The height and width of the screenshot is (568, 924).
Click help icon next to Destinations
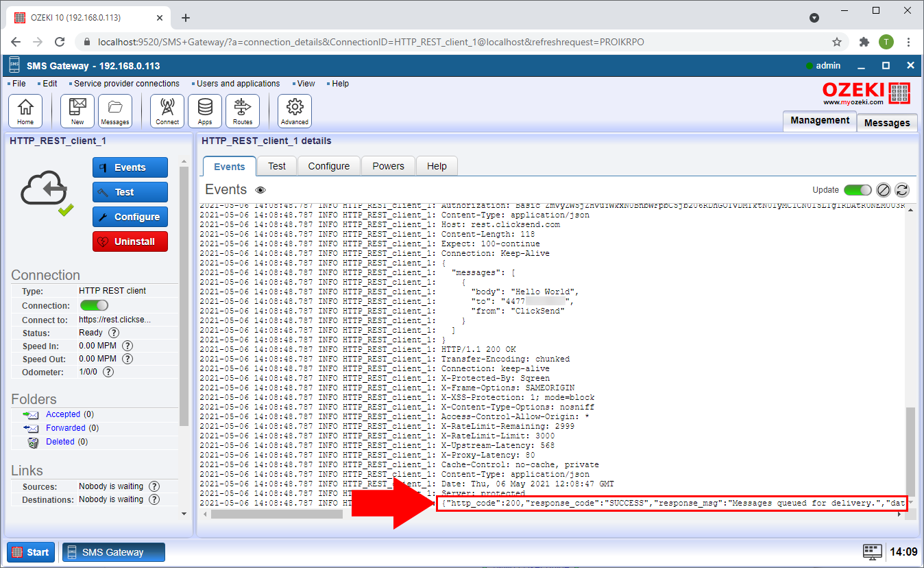pos(154,499)
